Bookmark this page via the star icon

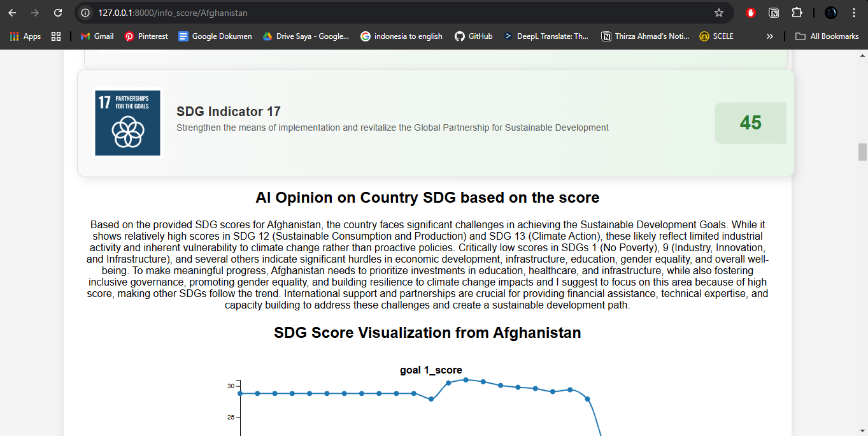click(x=719, y=12)
